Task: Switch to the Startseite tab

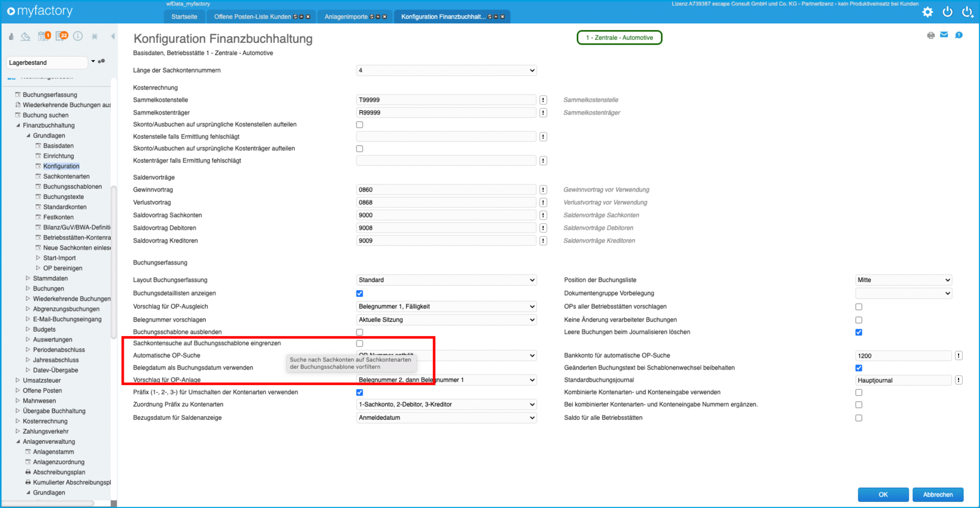Action: [x=184, y=17]
